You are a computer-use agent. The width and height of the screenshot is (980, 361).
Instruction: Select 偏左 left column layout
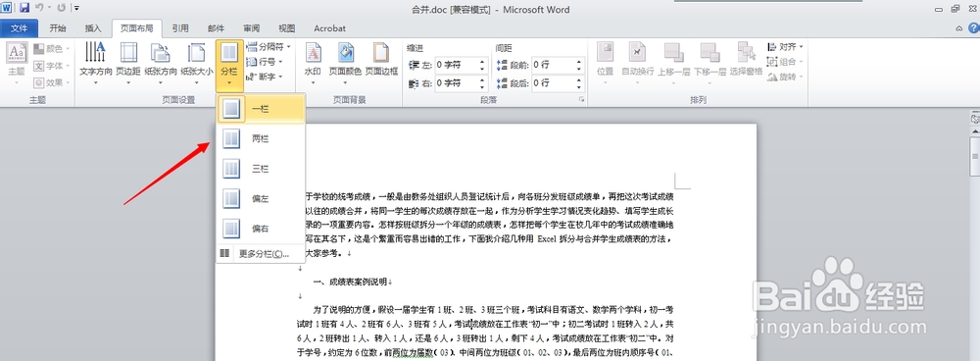tap(261, 199)
